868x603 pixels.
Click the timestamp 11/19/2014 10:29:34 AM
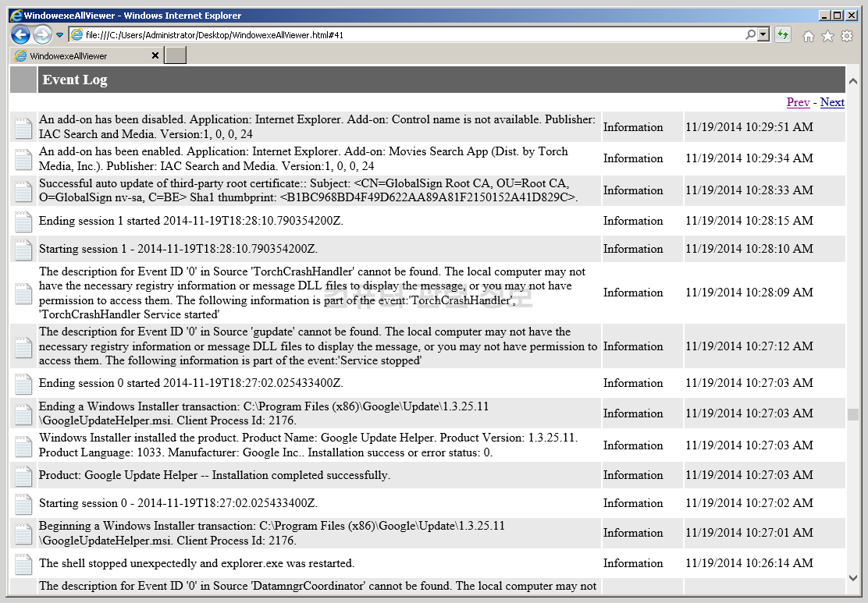tap(749, 158)
